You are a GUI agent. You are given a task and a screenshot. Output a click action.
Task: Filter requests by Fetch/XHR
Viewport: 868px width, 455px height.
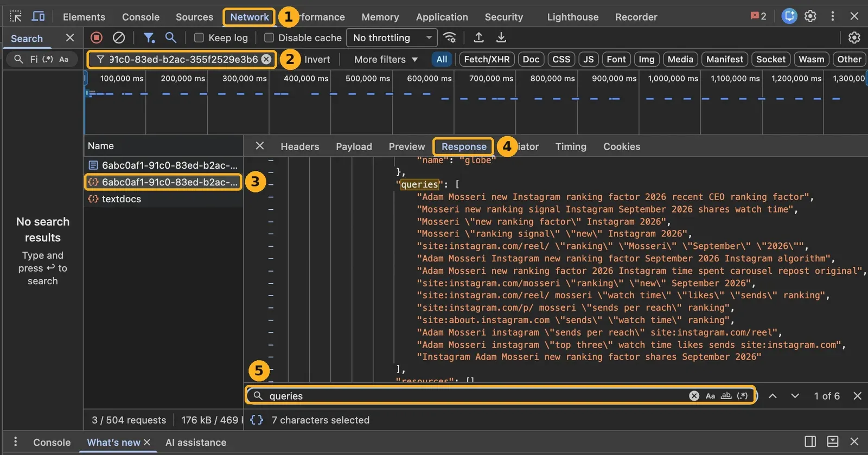(487, 59)
